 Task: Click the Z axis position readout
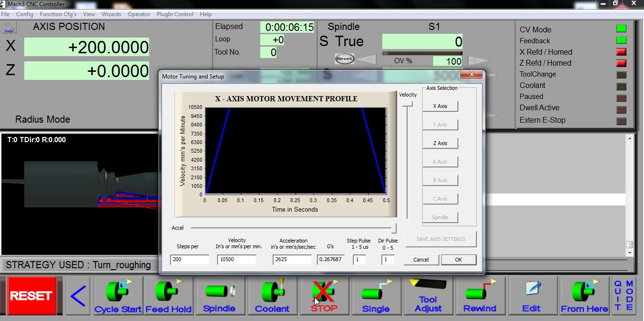point(86,71)
